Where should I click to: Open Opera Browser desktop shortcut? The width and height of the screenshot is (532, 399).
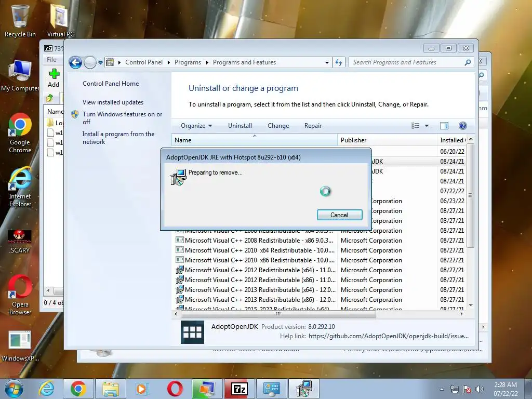[20, 295]
